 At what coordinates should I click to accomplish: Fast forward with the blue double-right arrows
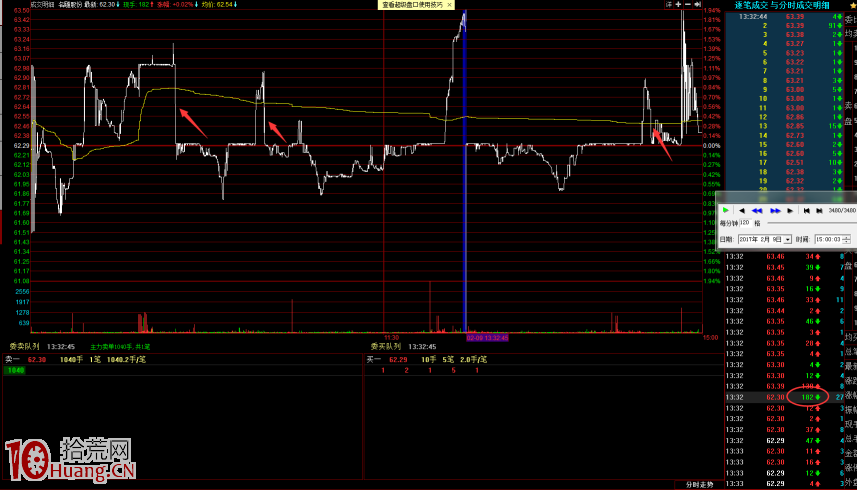click(x=775, y=210)
